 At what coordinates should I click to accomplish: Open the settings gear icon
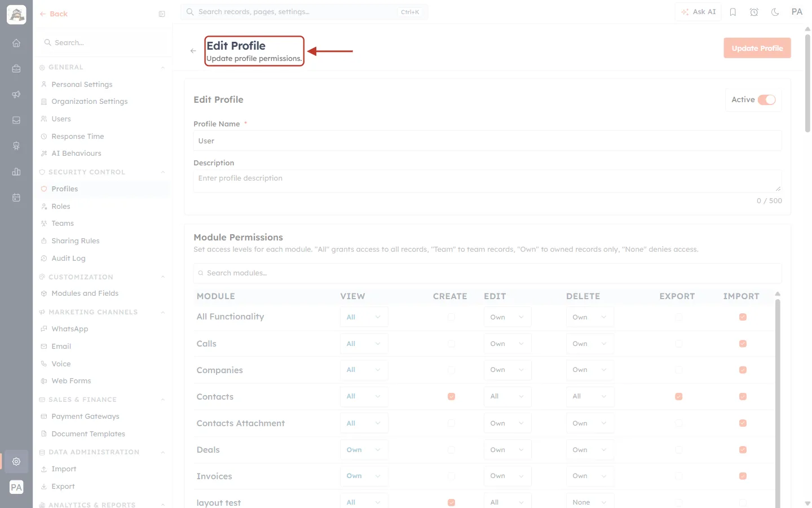[16, 461]
